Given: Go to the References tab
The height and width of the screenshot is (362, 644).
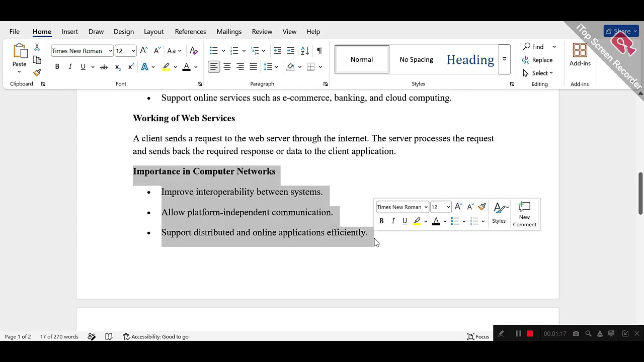Looking at the screenshot, I should pos(190,31).
